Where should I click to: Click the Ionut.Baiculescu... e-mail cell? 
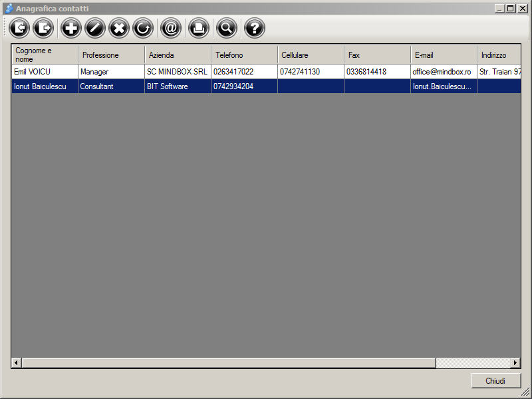point(444,86)
